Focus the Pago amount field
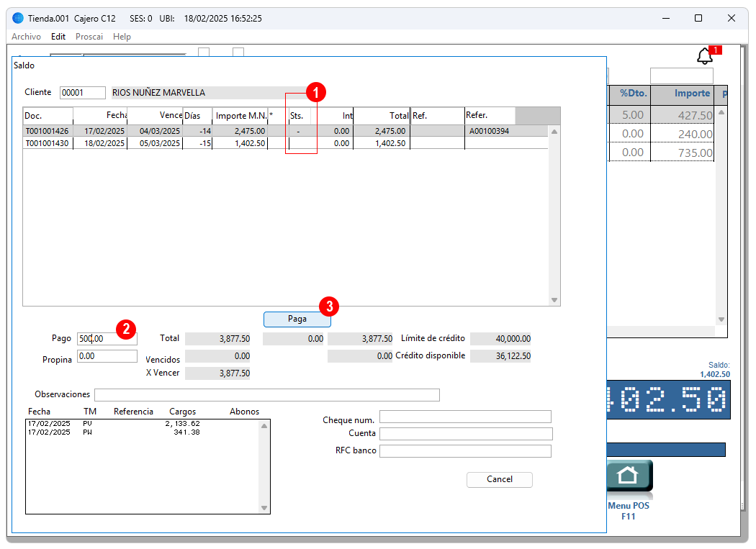 click(107, 339)
